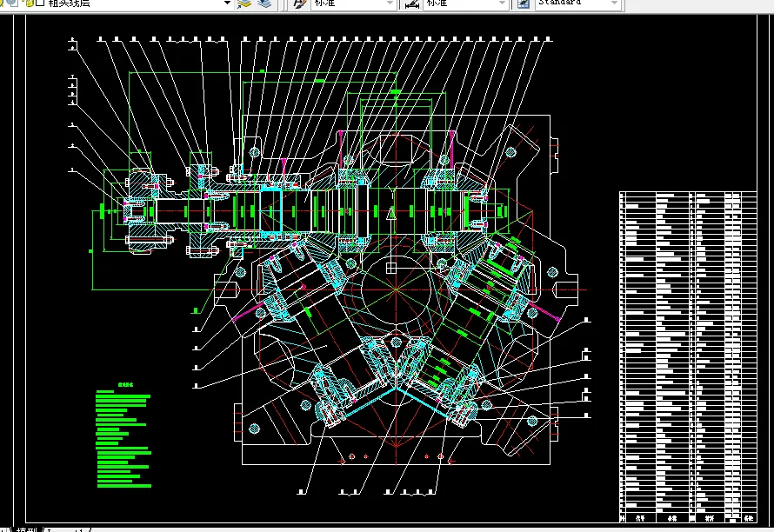This screenshot has height=532, width=774.
Task: Click the Layer Previous icon
Action: pyautogui.click(x=264, y=3)
